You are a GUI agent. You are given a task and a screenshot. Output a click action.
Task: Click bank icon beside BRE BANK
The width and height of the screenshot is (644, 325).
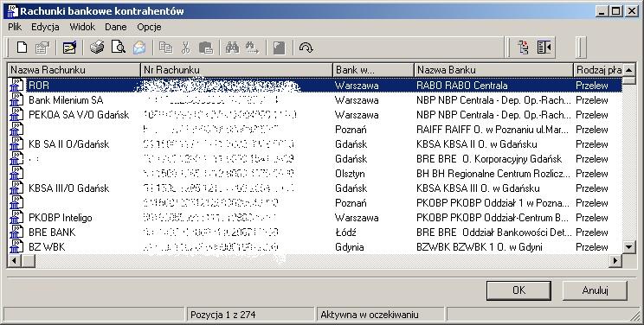(16, 233)
